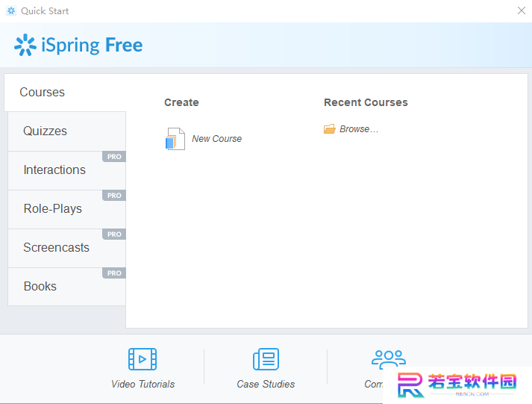This screenshot has height=404, width=532.
Task: Switch to the Quizzes tab
Action: [x=67, y=131]
